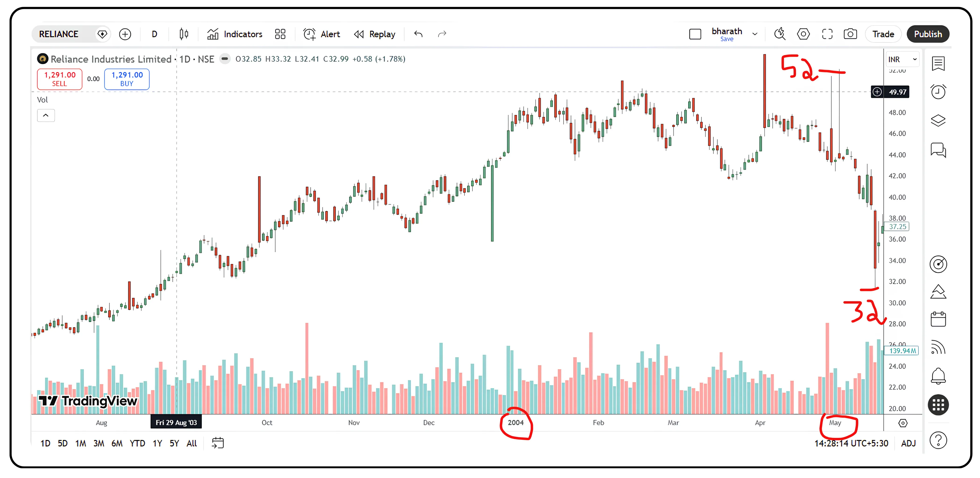The width and height of the screenshot is (980, 478).
Task: Change the INR currency dropdown
Action: 902,59
